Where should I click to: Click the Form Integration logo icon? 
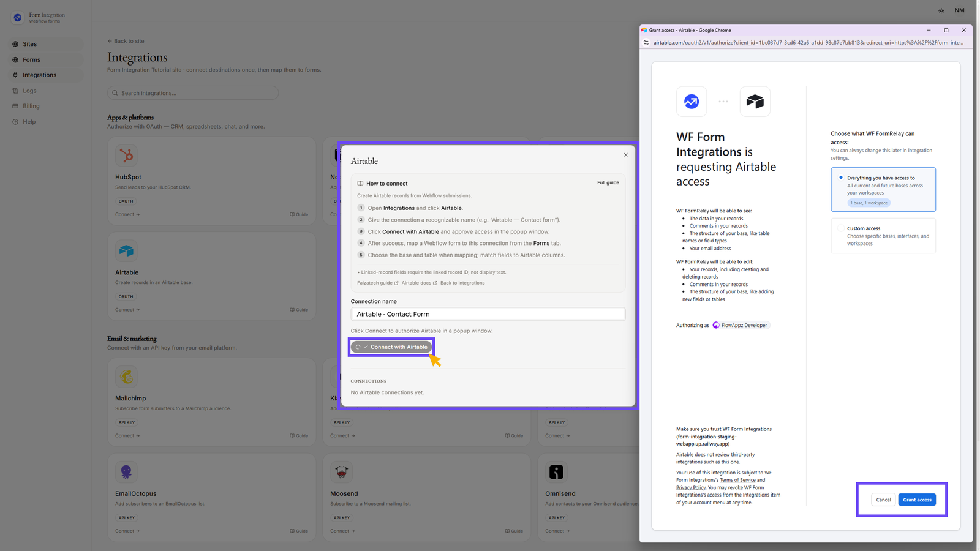point(17,18)
